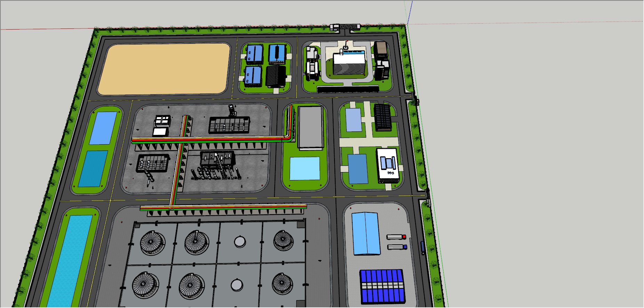Select the small gray dome in the upper tank row

(x=240, y=241)
